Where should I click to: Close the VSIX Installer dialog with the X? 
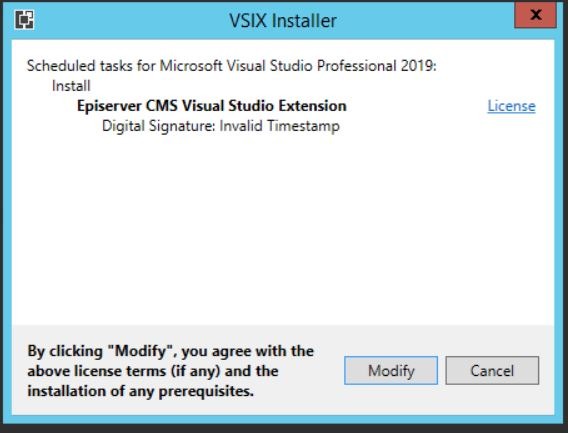pos(535,15)
